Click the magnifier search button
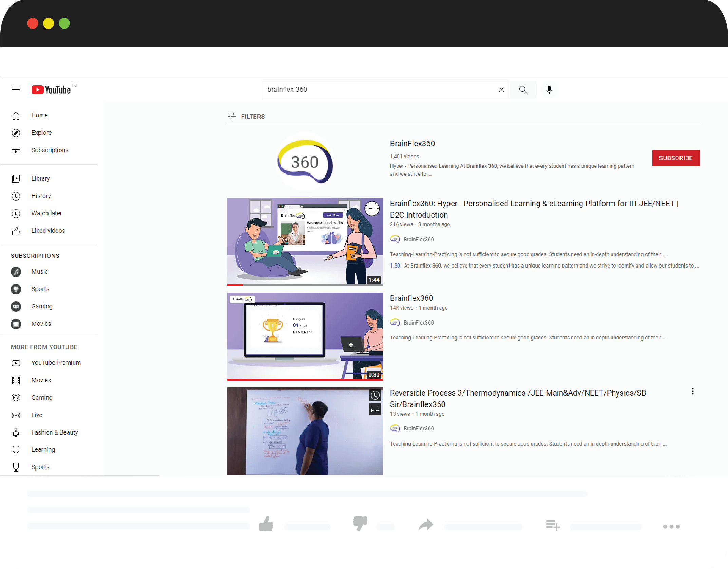728x569 pixels. click(x=523, y=90)
